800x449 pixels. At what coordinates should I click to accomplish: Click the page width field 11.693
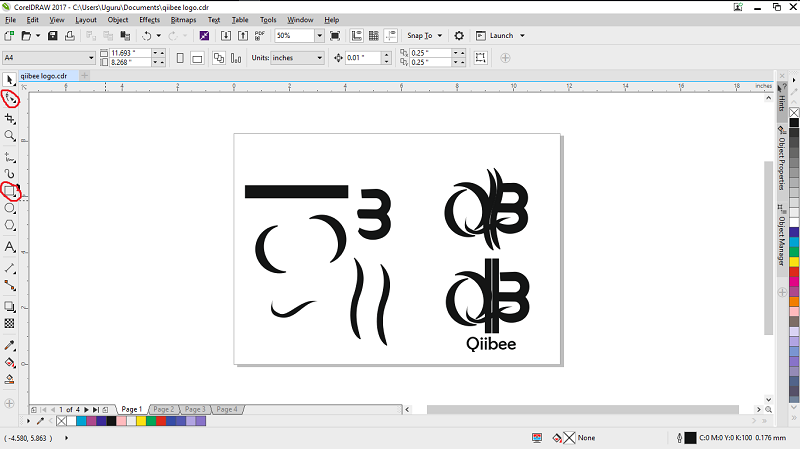coord(131,53)
